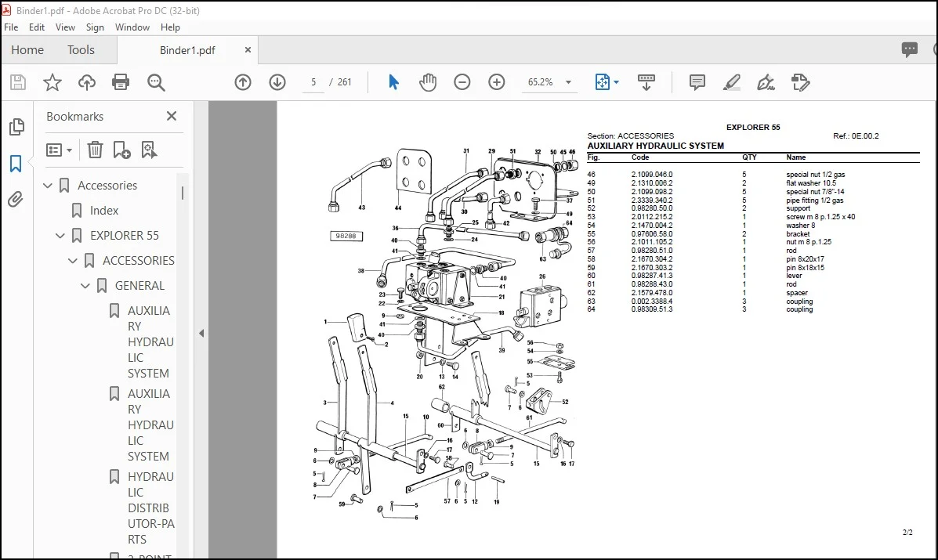Select the EXPLORER 55 bookmark label
The width and height of the screenshot is (938, 560).
point(125,236)
